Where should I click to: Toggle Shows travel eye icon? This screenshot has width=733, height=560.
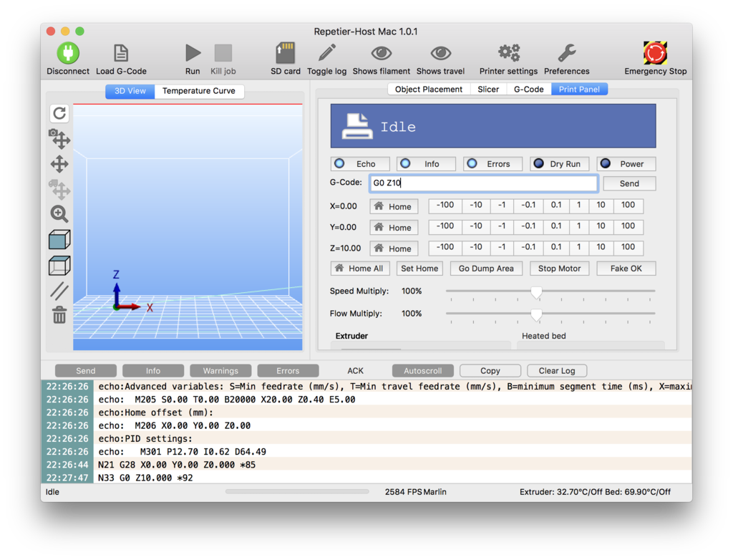(440, 53)
